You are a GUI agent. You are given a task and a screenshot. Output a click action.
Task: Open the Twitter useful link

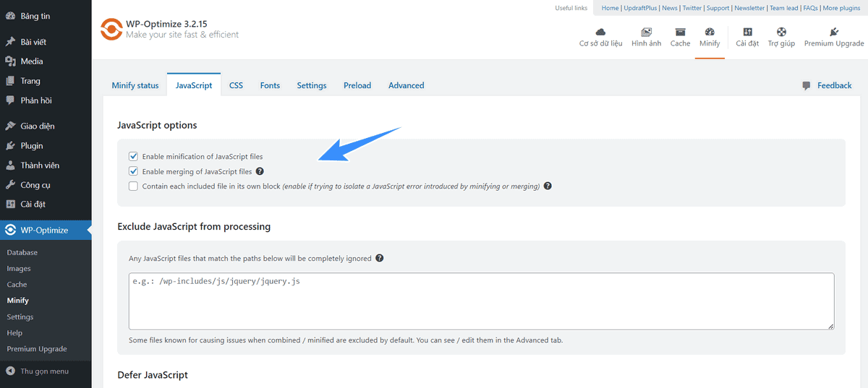point(692,8)
